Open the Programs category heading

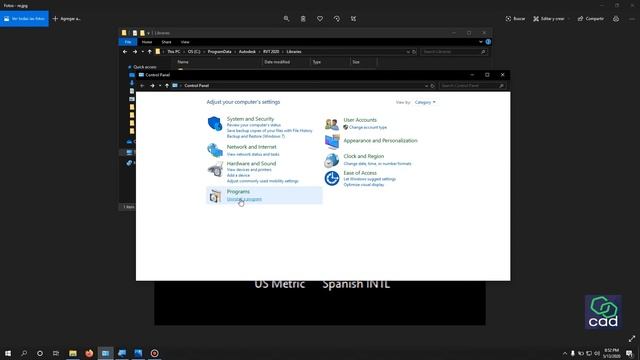[x=238, y=191]
